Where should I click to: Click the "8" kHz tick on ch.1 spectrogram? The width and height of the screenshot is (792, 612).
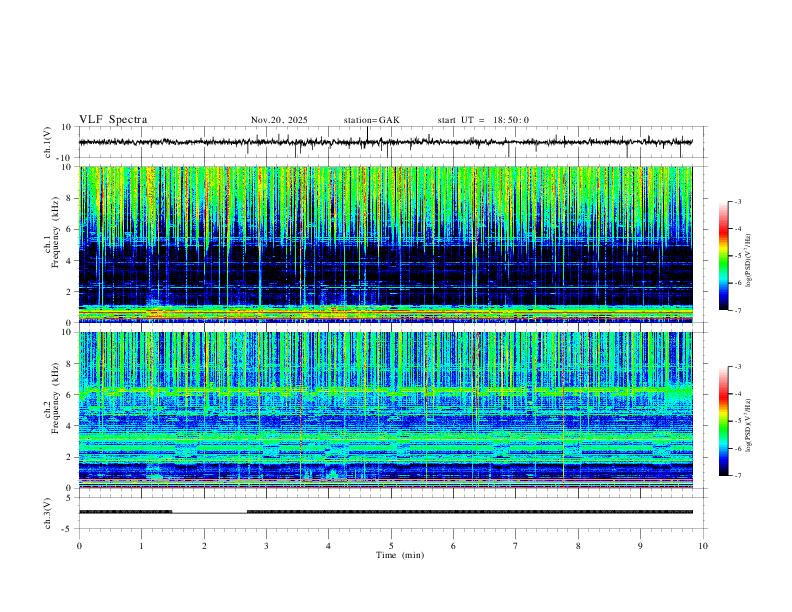point(69,198)
